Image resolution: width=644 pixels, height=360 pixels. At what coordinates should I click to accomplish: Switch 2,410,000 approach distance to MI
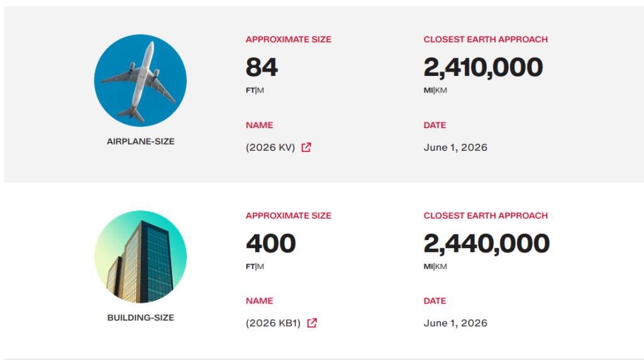click(428, 90)
